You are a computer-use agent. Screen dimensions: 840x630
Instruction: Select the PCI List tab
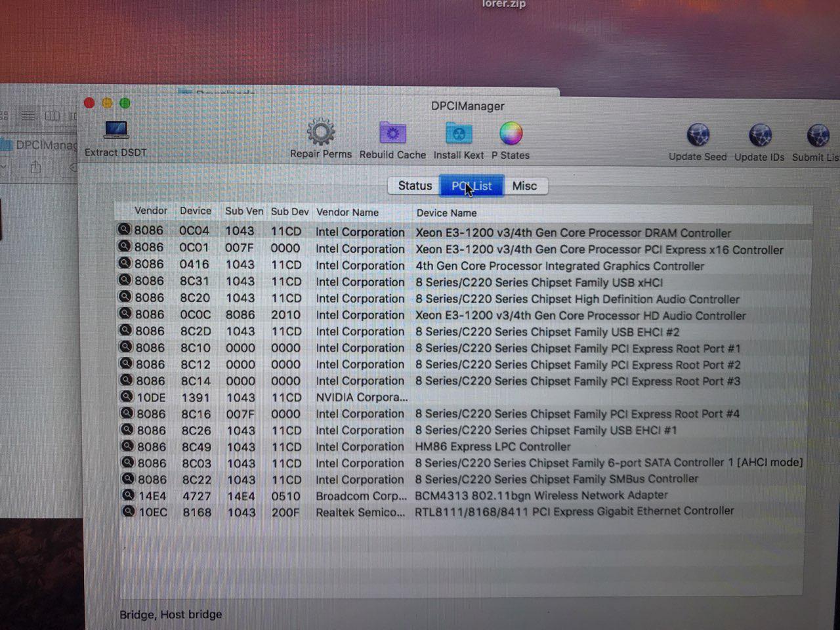pos(472,186)
